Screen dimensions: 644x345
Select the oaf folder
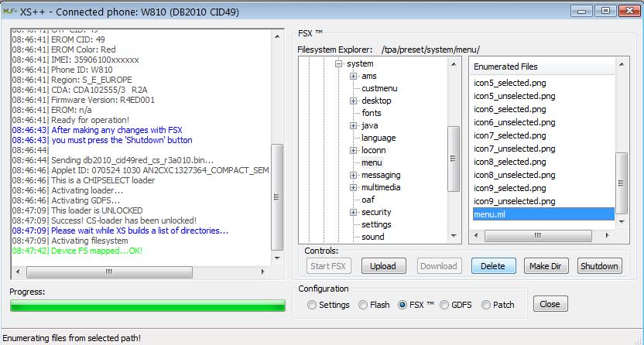(368, 200)
